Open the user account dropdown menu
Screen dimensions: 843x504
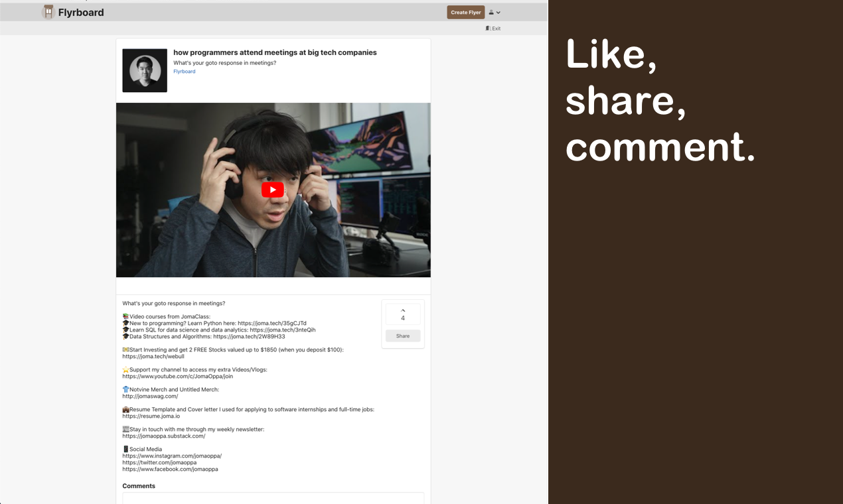[x=495, y=12]
